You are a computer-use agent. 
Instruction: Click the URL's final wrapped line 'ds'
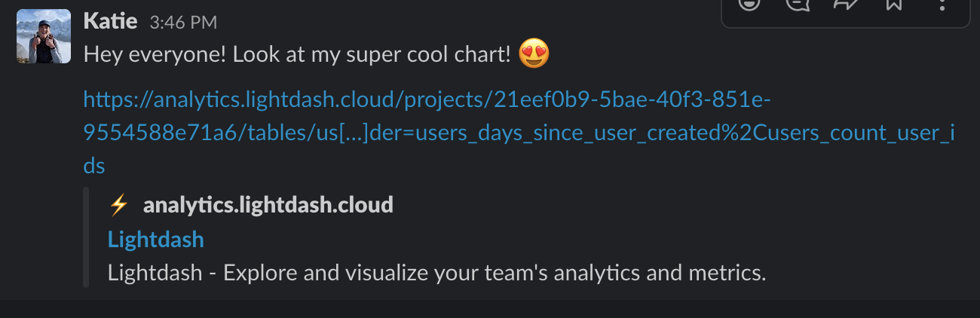click(x=94, y=167)
